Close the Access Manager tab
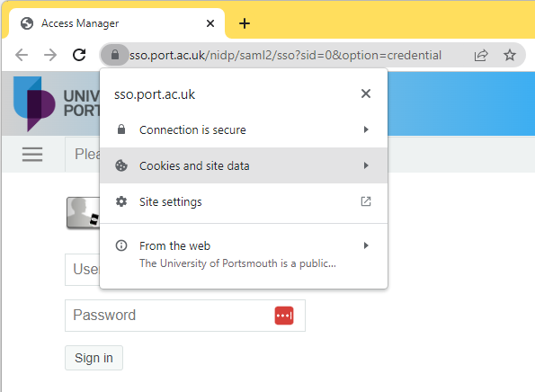The image size is (535, 392). click(210, 23)
